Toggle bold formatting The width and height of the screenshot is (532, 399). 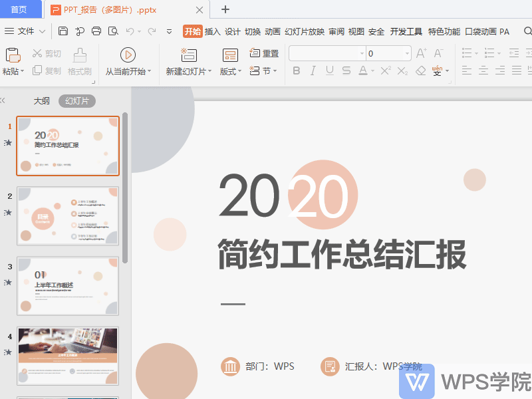(x=296, y=70)
